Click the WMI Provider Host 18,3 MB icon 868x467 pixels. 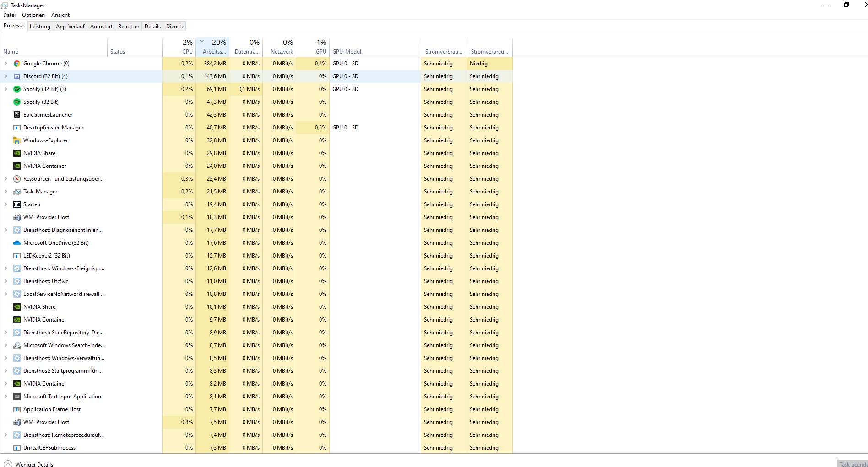tap(17, 217)
